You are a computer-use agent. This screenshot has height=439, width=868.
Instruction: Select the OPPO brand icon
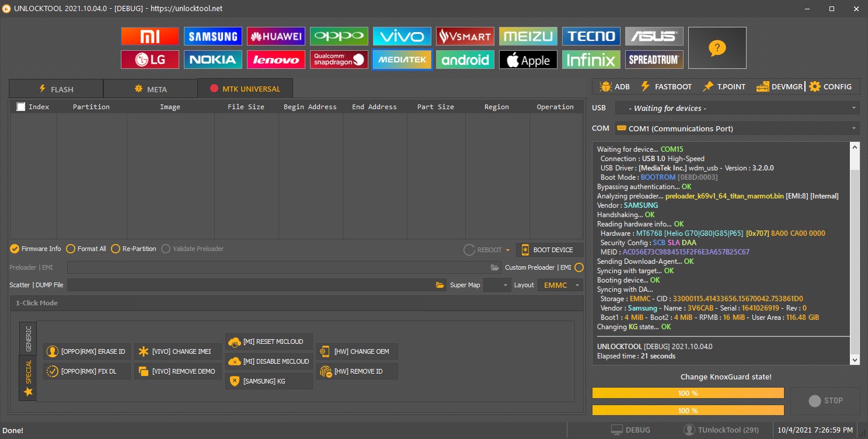click(x=339, y=36)
